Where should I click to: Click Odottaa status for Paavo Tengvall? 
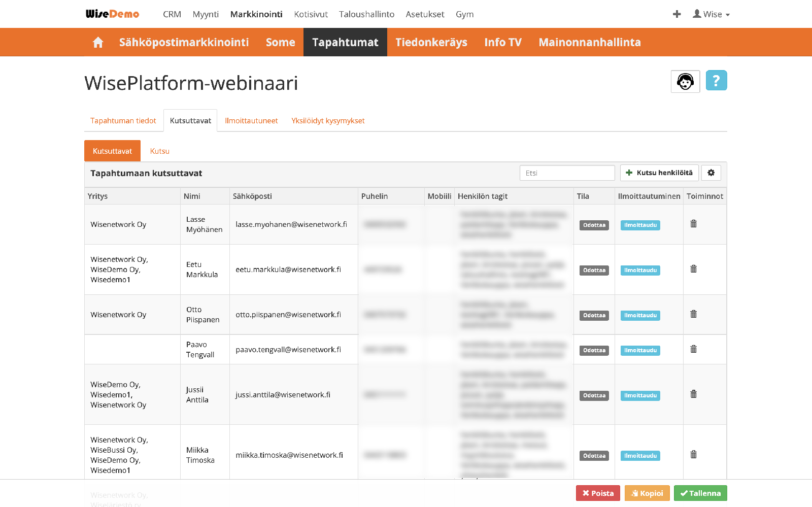coord(594,350)
